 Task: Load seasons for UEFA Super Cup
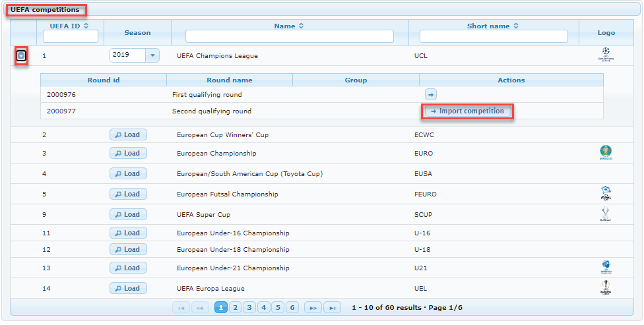click(128, 215)
